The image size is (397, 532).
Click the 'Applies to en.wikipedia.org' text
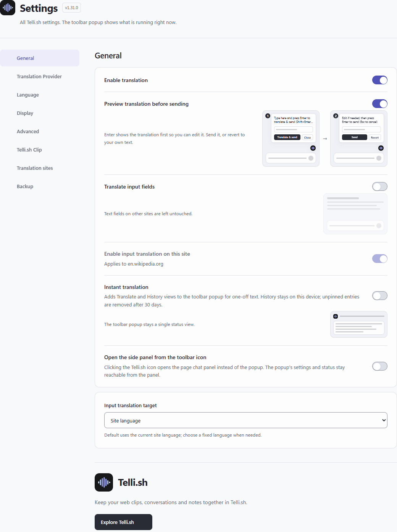[x=134, y=264]
